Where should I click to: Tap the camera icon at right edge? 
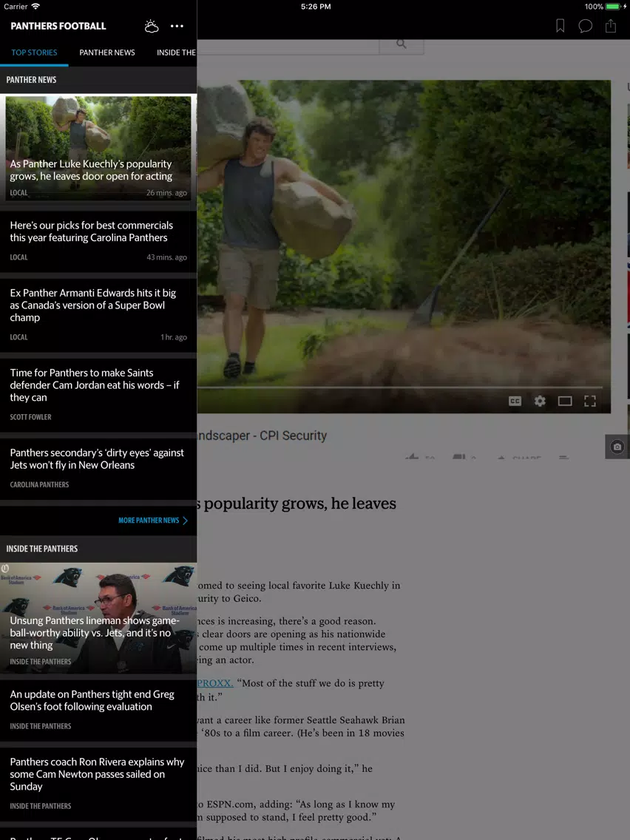pos(617,447)
